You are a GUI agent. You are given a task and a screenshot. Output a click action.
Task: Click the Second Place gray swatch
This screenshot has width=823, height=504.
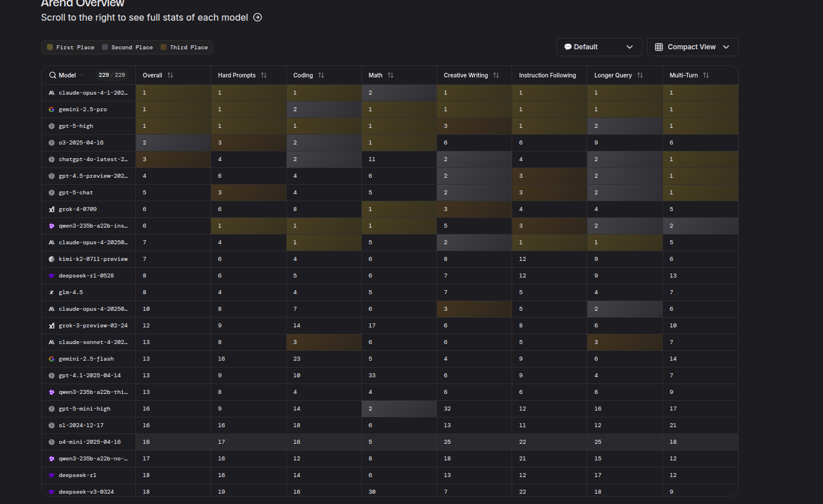pos(105,47)
